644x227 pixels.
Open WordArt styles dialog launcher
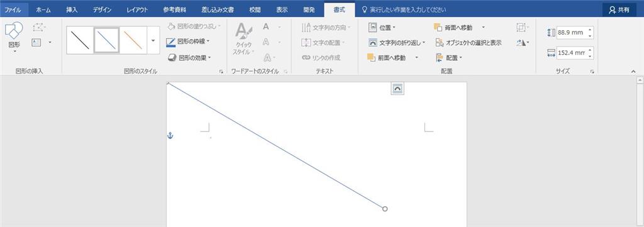pos(286,72)
